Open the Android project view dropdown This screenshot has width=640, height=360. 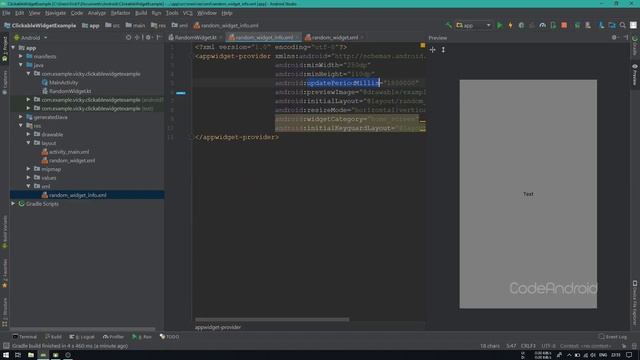31,38
